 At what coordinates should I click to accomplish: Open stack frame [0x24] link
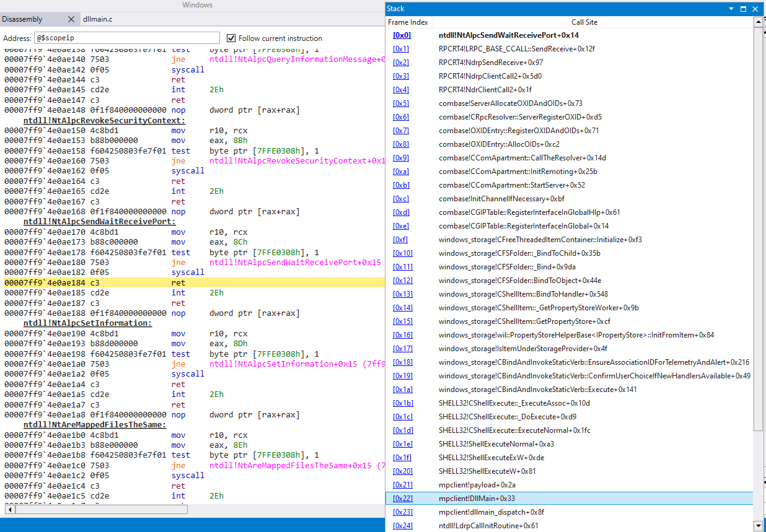[403, 526]
